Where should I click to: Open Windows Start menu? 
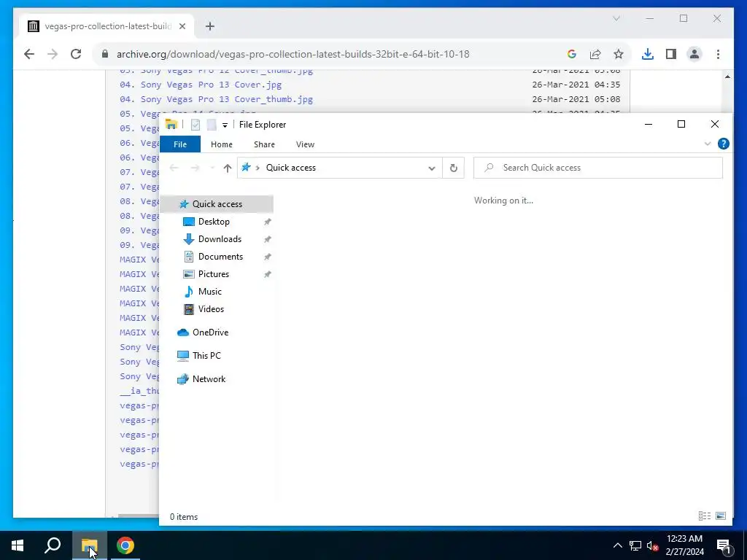pyautogui.click(x=18, y=545)
